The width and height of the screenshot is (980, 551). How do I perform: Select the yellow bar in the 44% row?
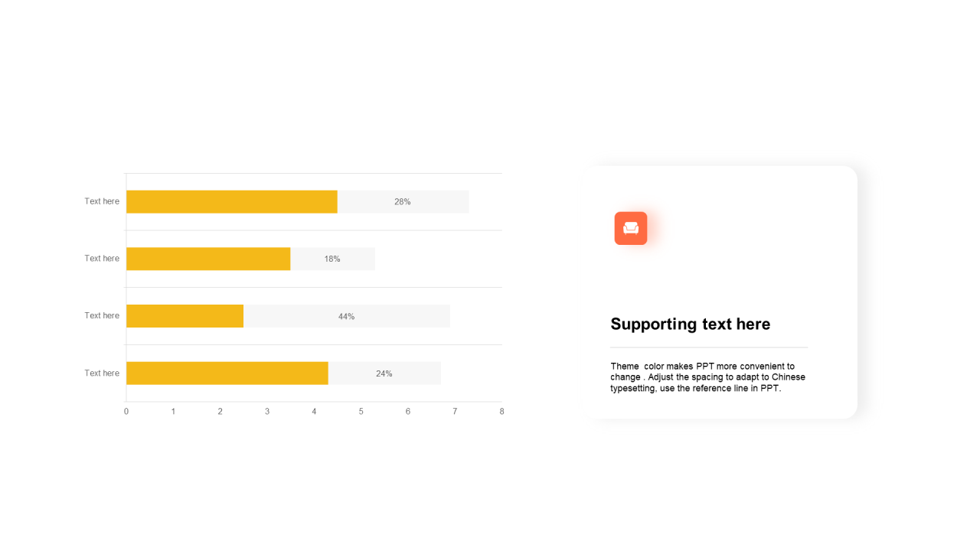click(x=185, y=316)
